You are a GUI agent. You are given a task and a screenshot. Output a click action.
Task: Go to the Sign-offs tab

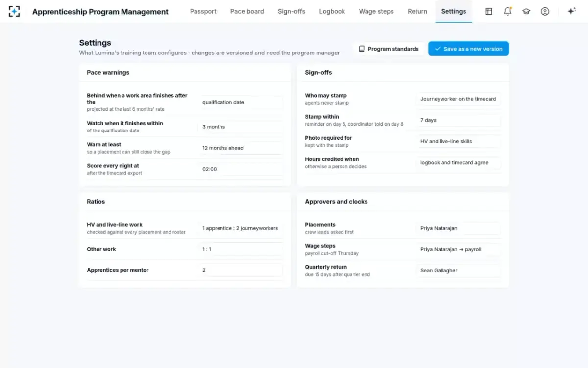coord(292,11)
